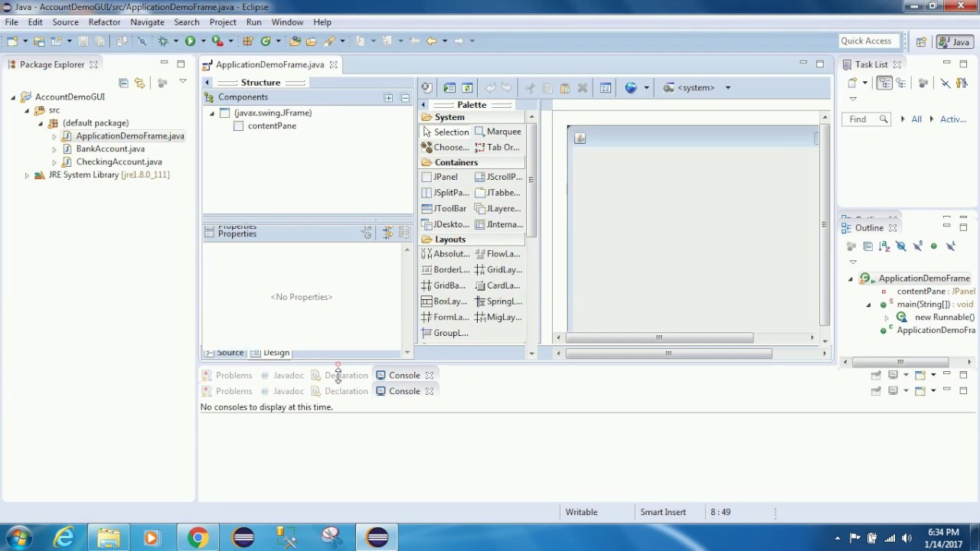980x551 pixels.
Task: Select the Selection tool in Palette
Action: pyautogui.click(x=446, y=132)
